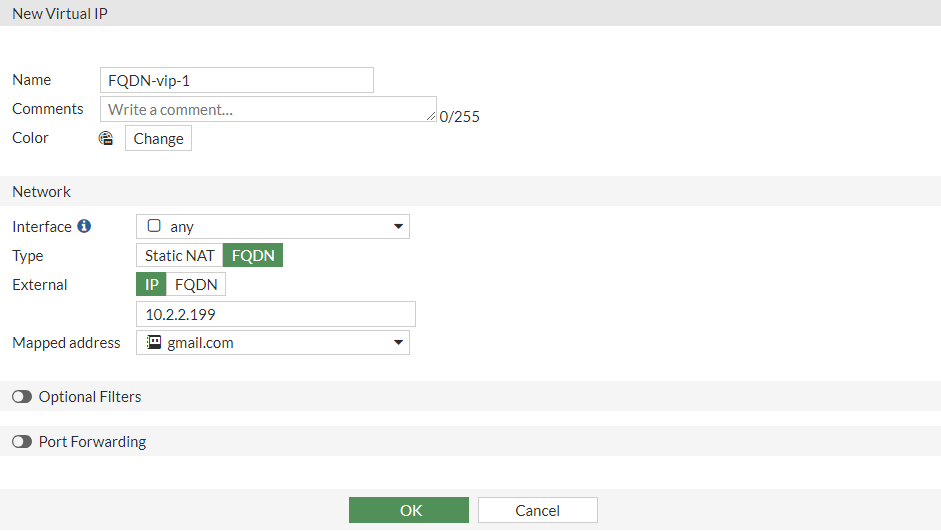This screenshot has width=941, height=532.
Task: Choose IP for External option
Action: [152, 285]
